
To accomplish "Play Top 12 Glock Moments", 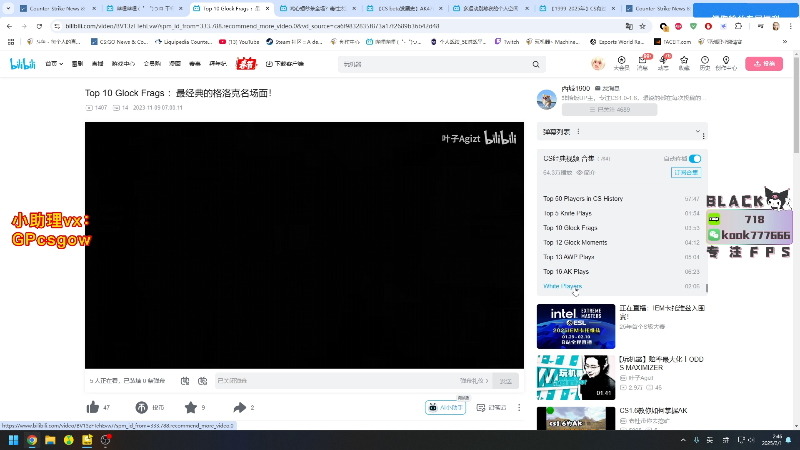I will click(x=575, y=242).
